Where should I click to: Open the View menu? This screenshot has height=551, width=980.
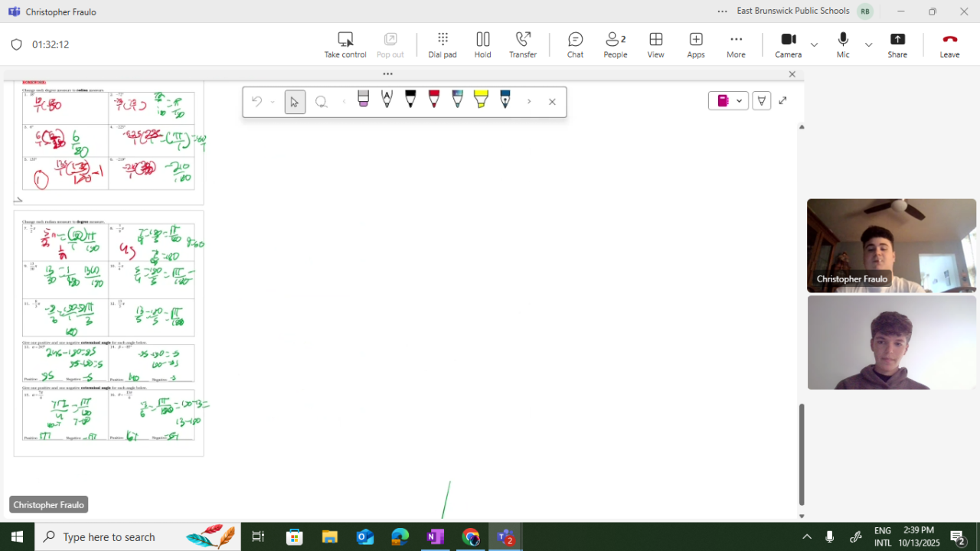pyautogui.click(x=655, y=44)
